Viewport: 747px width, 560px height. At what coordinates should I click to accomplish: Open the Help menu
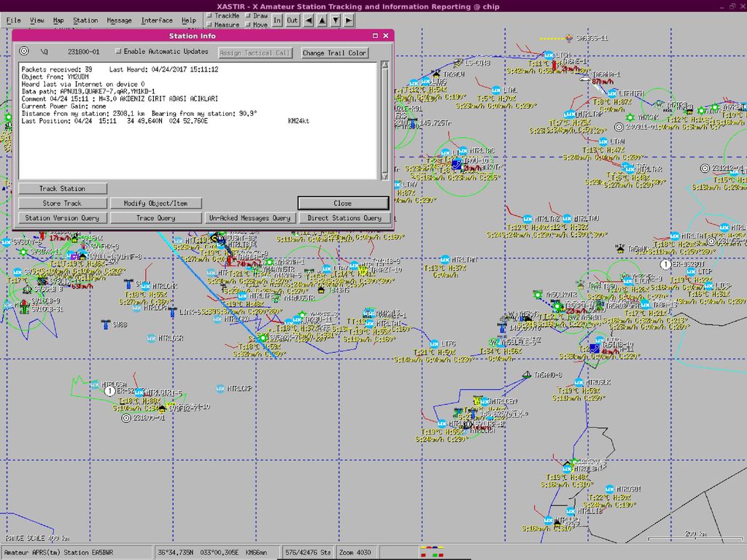[189, 20]
